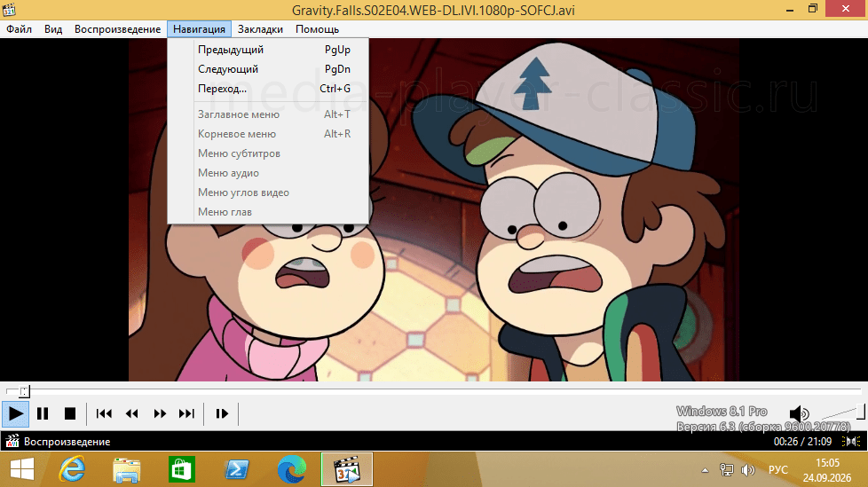868x487 pixels.
Task: Mute the audio via speaker icon
Action: tap(799, 413)
